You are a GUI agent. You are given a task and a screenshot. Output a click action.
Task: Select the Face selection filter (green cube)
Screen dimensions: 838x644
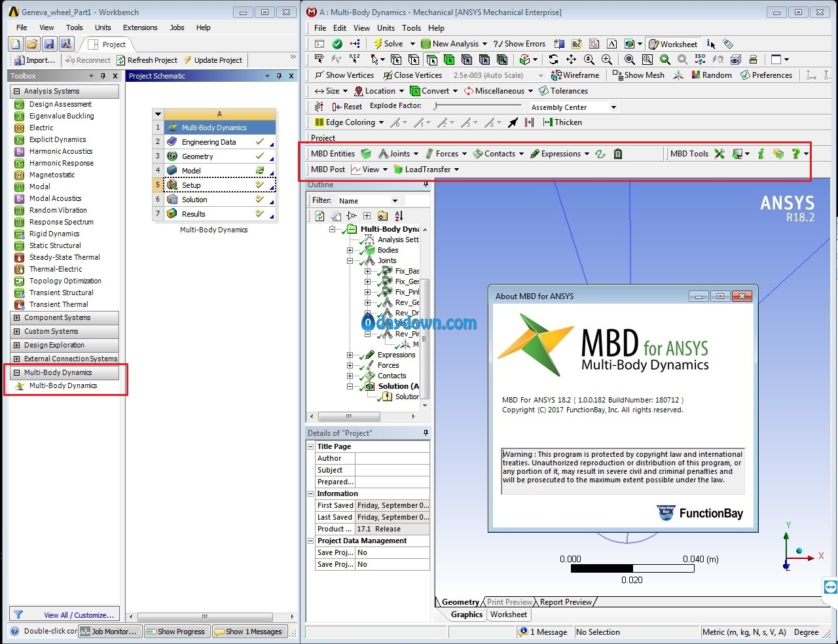[x=449, y=60]
